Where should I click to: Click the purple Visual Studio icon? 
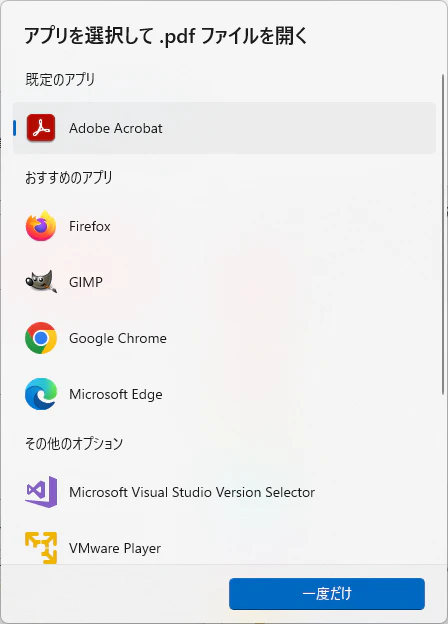pyautogui.click(x=41, y=492)
